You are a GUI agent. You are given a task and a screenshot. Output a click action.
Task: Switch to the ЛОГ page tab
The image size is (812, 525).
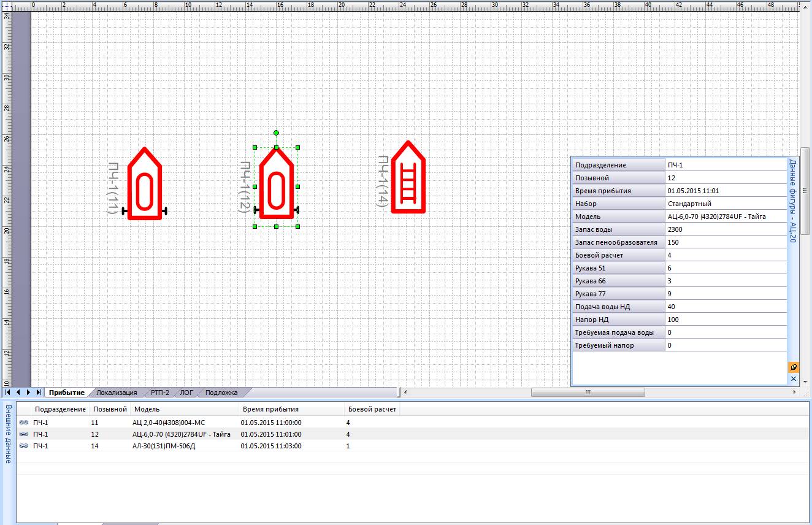(186, 393)
